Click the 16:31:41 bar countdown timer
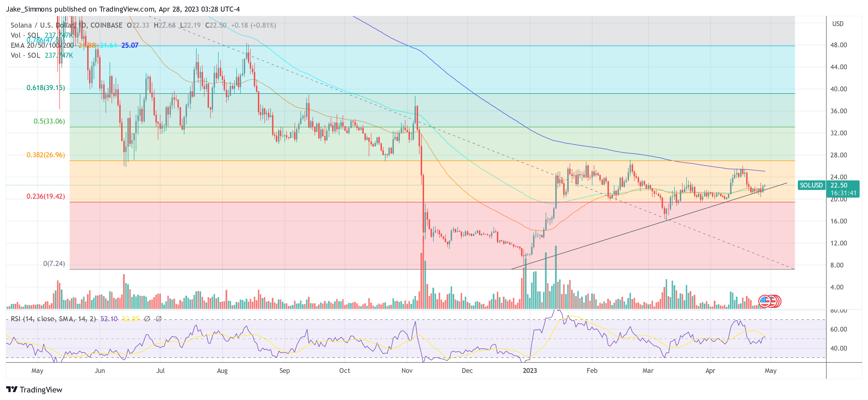Image resolution: width=868 pixels, height=400 pixels. [843, 193]
